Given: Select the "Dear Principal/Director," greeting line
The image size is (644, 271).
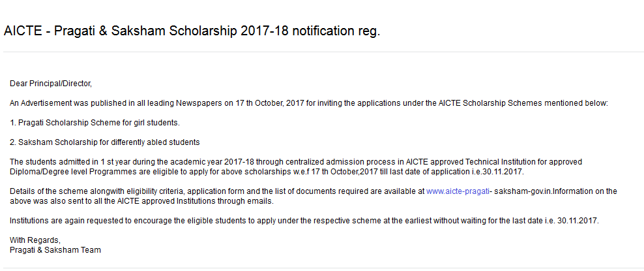Looking at the screenshot, I should pos(51,84).
